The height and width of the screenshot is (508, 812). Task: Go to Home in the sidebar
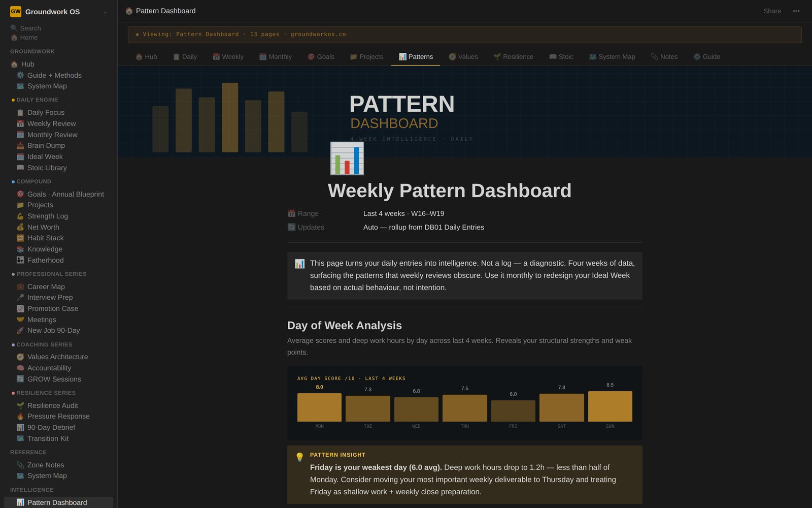(24, 38)
